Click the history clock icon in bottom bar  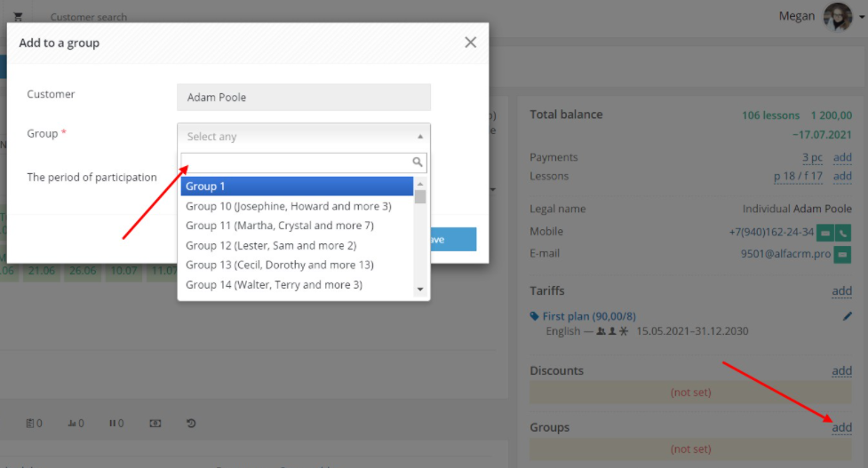tap(191, 424)
